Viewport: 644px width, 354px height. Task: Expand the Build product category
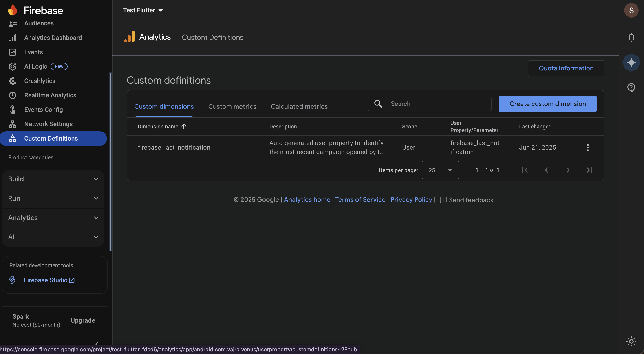click(x=53, y=179)
